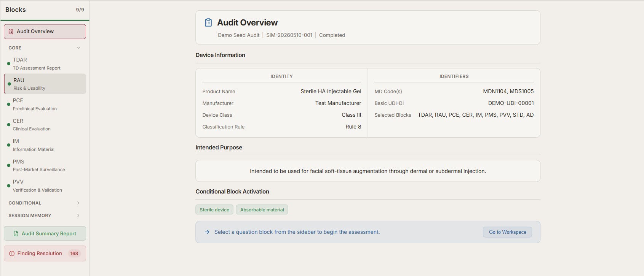This screenshot has width=644, height=276.
Task: Click the audit ID SIM-20260510-001
Action: pyautogui.click(x=289, y=35)
